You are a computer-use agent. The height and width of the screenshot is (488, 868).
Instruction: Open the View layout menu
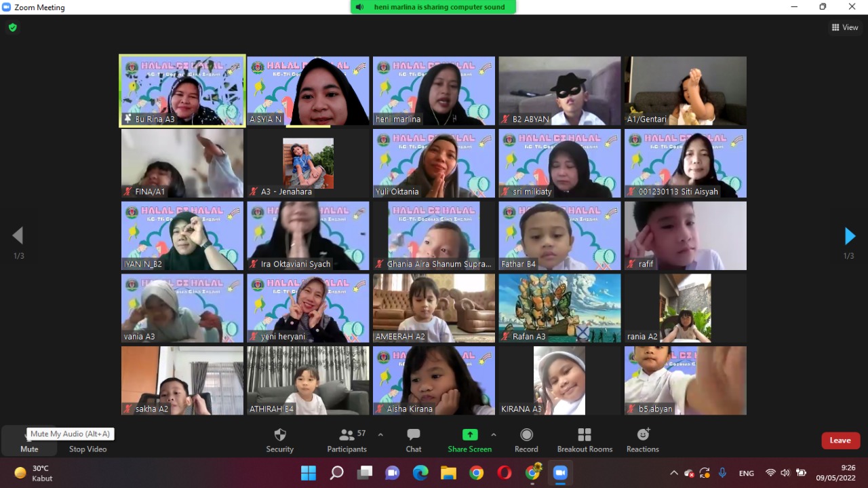point(845,28)
